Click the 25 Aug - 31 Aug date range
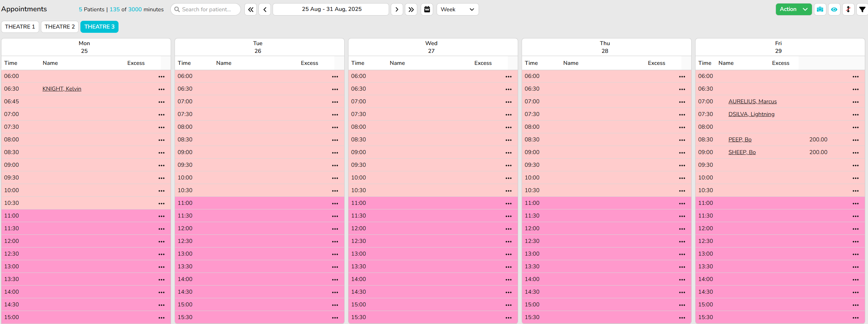This screenshot has height=324, width=868. point(331,10)
